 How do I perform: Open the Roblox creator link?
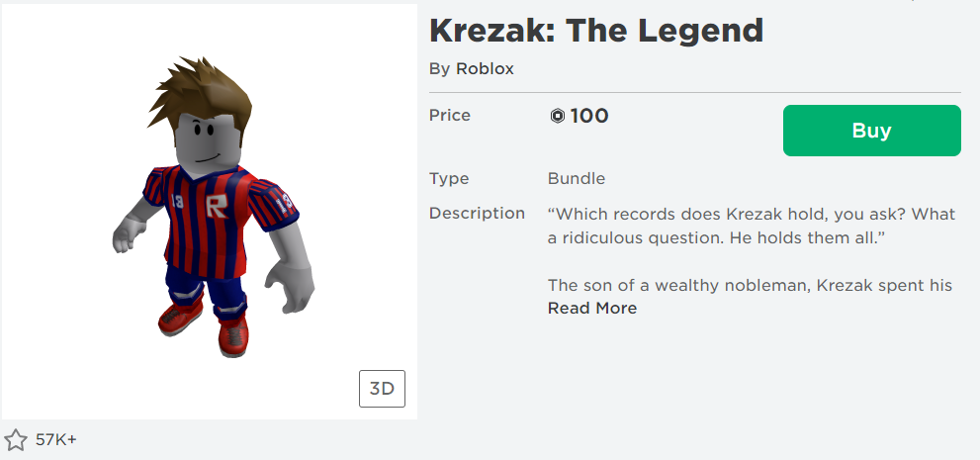tap(485, 69)
